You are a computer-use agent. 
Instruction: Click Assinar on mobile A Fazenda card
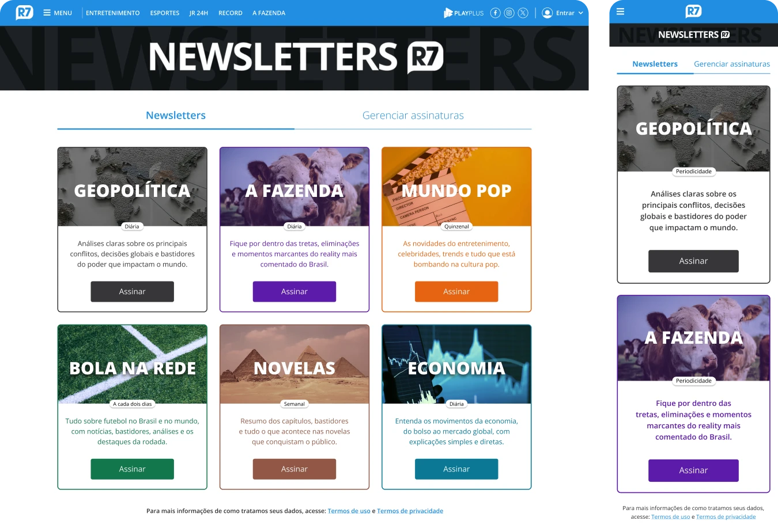tap(693, 470)
